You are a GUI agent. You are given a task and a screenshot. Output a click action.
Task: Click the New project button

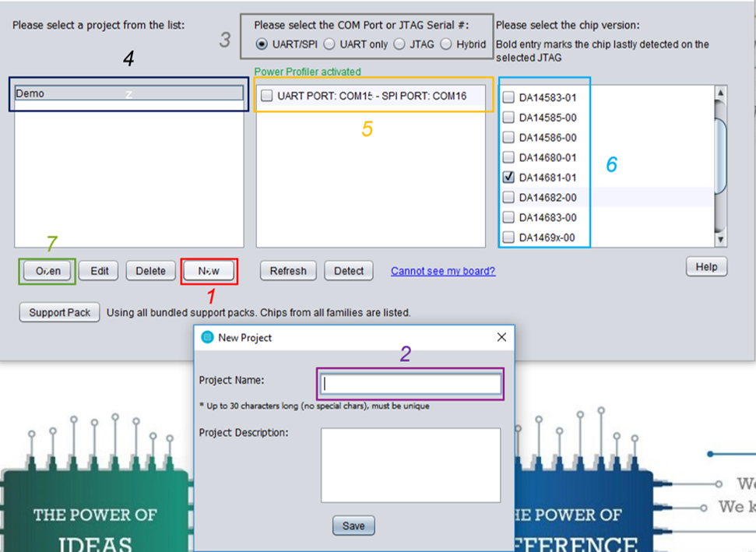pos(209,271)
